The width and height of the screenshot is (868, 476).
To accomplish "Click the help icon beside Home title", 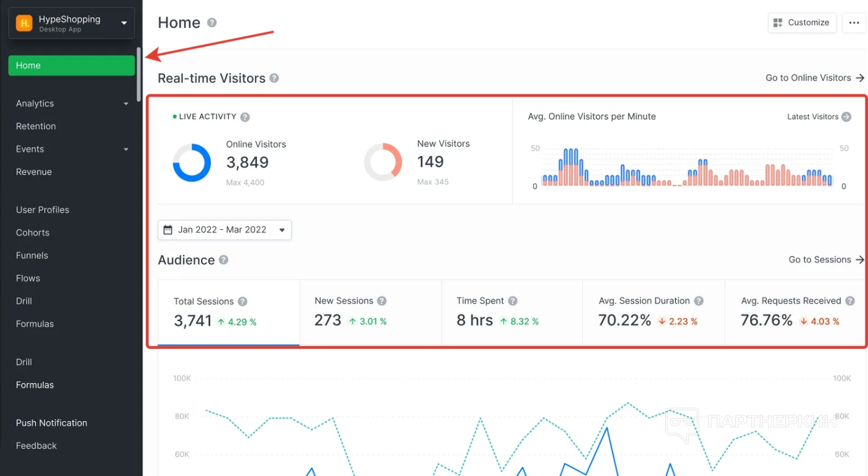I will (211, 22).
